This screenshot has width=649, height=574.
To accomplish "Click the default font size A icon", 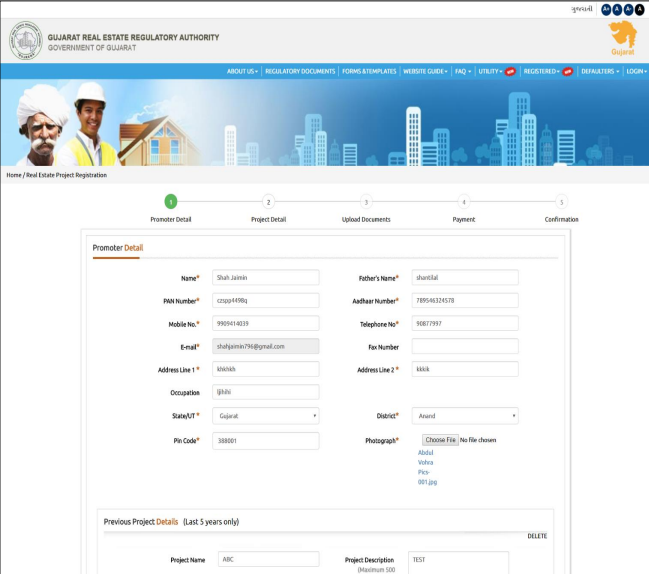I will pos(617,9).
